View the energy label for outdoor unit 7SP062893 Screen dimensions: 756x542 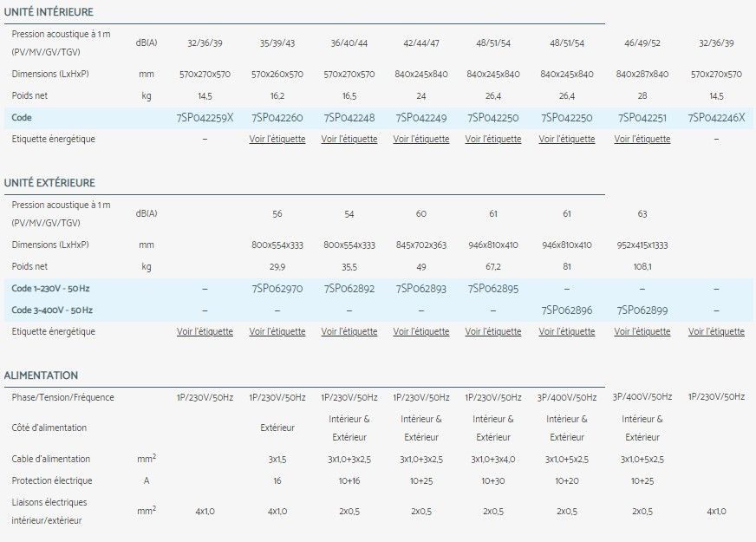[x=421, y=331]
